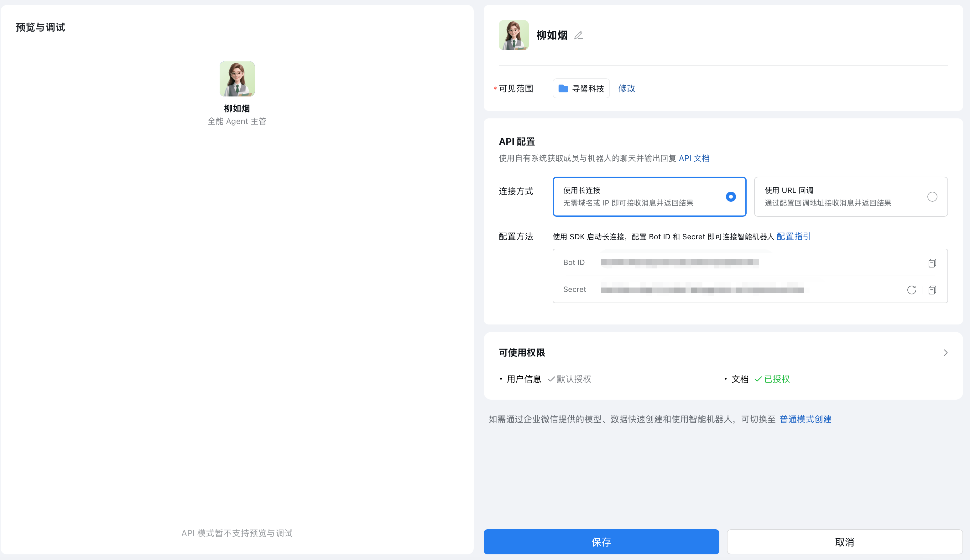Click the 取消 button
Image resolution: width=970 pixels, height=560 pixels.
click(844, 542)
